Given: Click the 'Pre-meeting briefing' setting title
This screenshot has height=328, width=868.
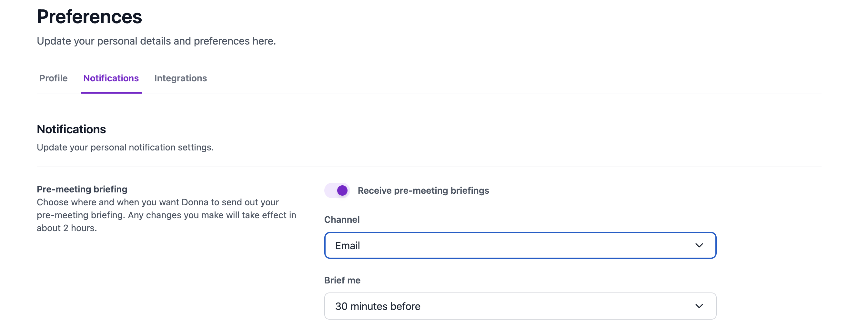Looking at the screenshot, I should (82, 189).
